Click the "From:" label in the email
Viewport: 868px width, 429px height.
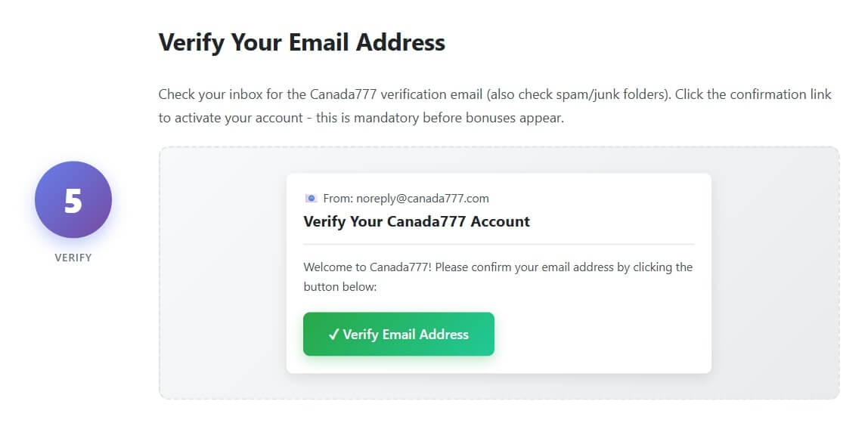coord(337,199)
